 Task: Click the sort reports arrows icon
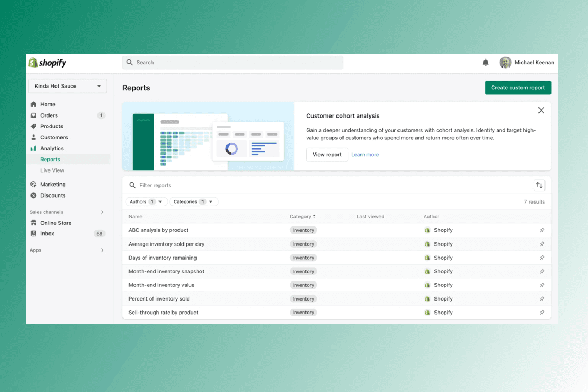[539, 185]
